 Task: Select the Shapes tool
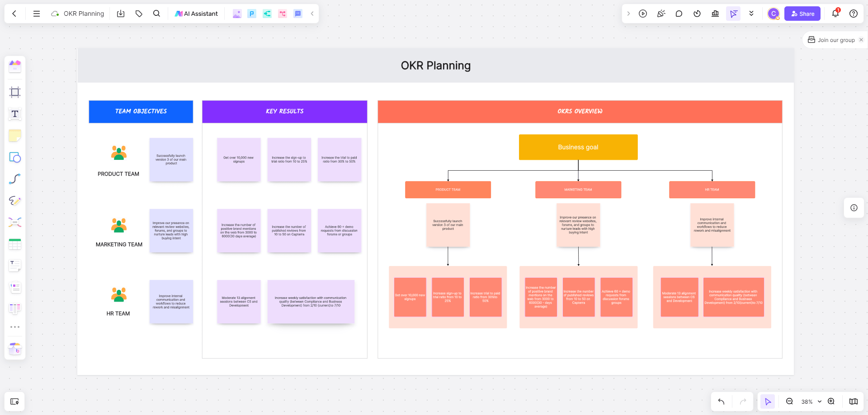15,157
